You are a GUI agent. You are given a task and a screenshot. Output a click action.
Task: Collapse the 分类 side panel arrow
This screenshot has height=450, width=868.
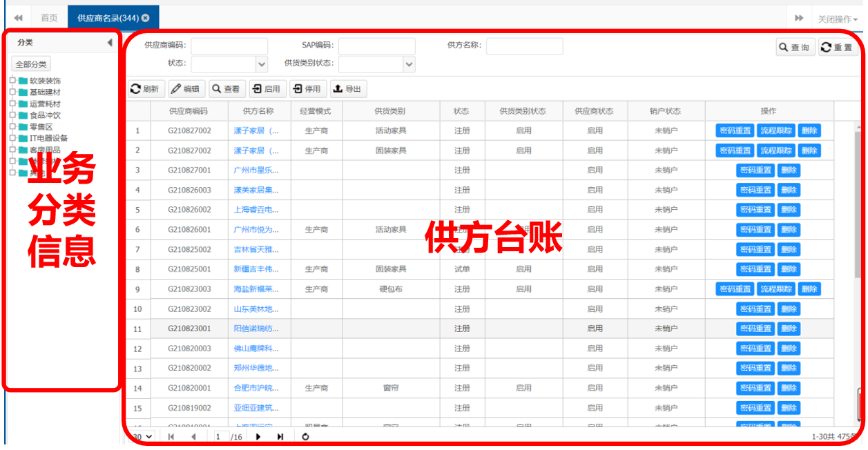click(110, 43)
